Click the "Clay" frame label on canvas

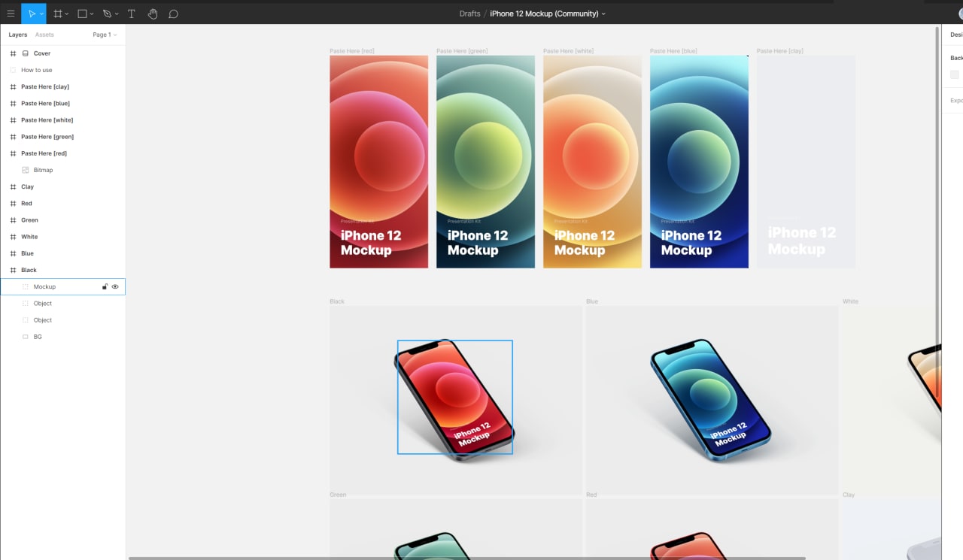(x=849, y=495)
